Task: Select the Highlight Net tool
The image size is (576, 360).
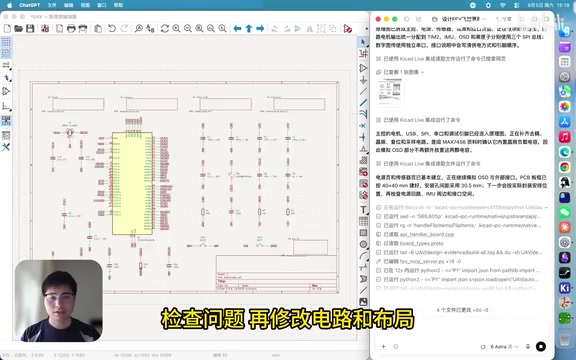Action: [363, 54]
